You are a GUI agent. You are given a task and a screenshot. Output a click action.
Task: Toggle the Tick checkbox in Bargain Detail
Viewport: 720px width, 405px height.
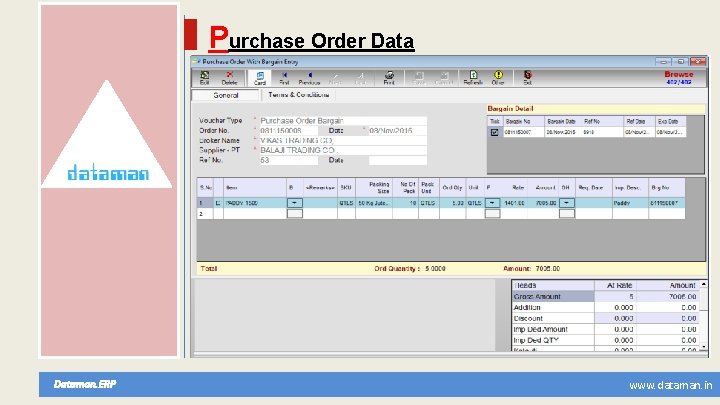(494, 132)
